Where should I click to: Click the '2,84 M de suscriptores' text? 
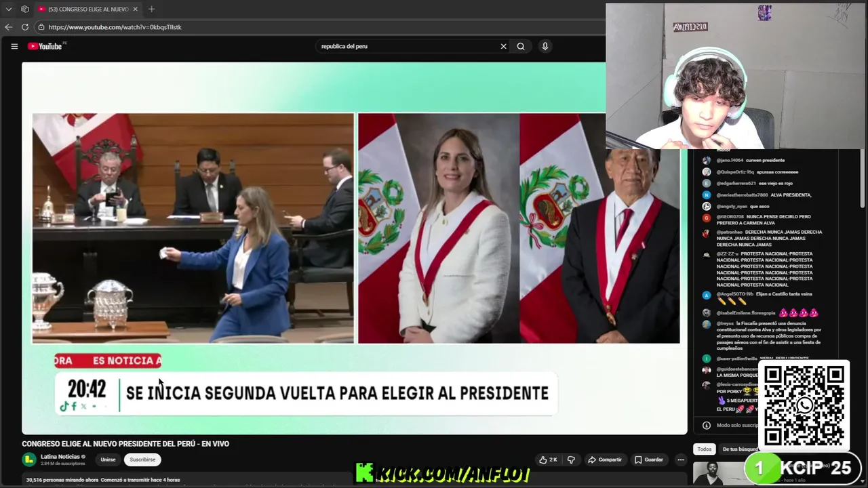coord(63,464)
